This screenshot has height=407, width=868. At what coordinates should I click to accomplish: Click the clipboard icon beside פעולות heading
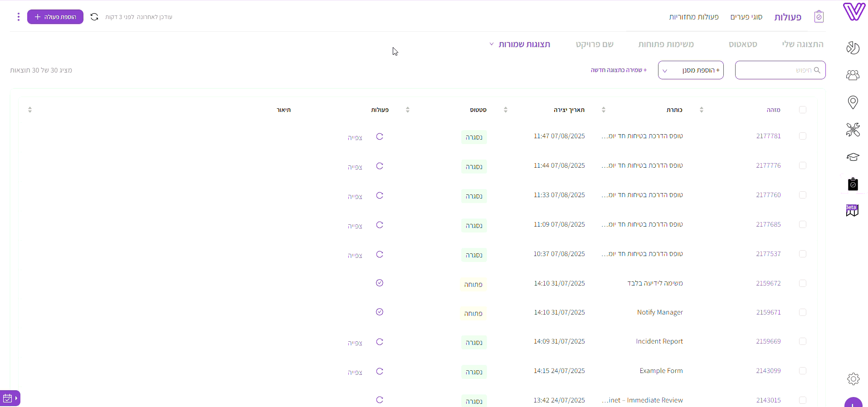click(x=819, y=17)
